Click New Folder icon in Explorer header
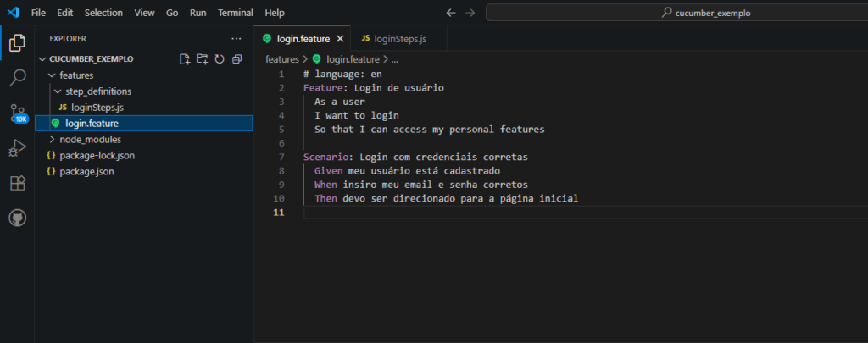Viewport: 868px width, 343px height. 202,59
